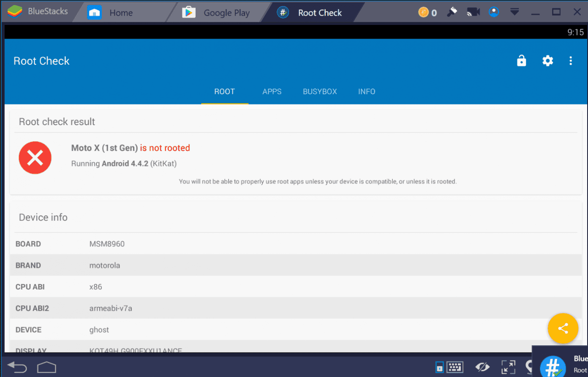
Task: Open the BlueStacks screen recorder icon
Action: pyautogui.click(x=473, y=12)
